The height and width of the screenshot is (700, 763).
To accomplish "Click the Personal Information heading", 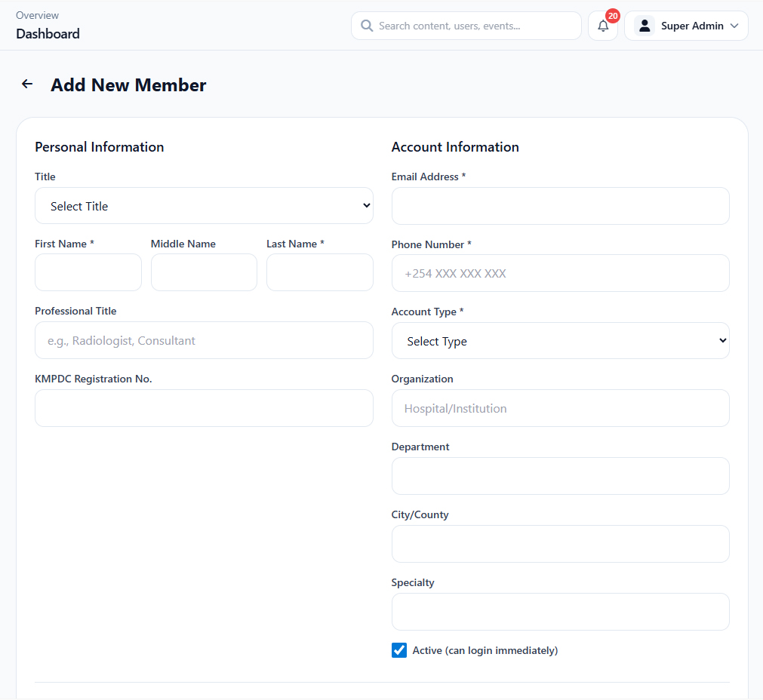I will click(x=100, y=147).
